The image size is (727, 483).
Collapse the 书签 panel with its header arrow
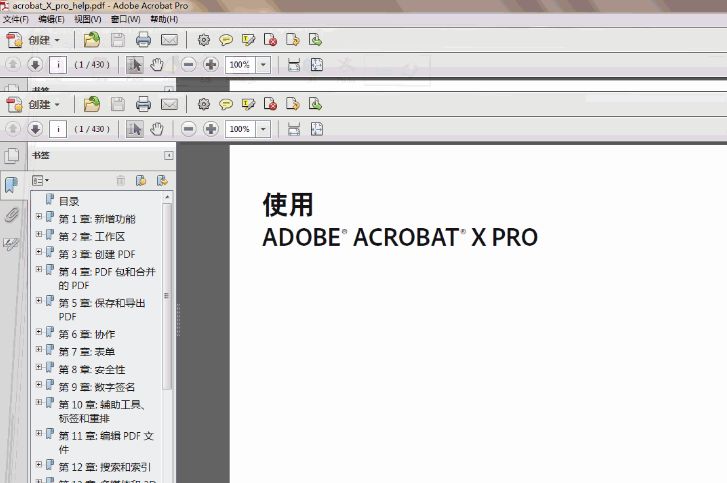(x=168, y=155)
